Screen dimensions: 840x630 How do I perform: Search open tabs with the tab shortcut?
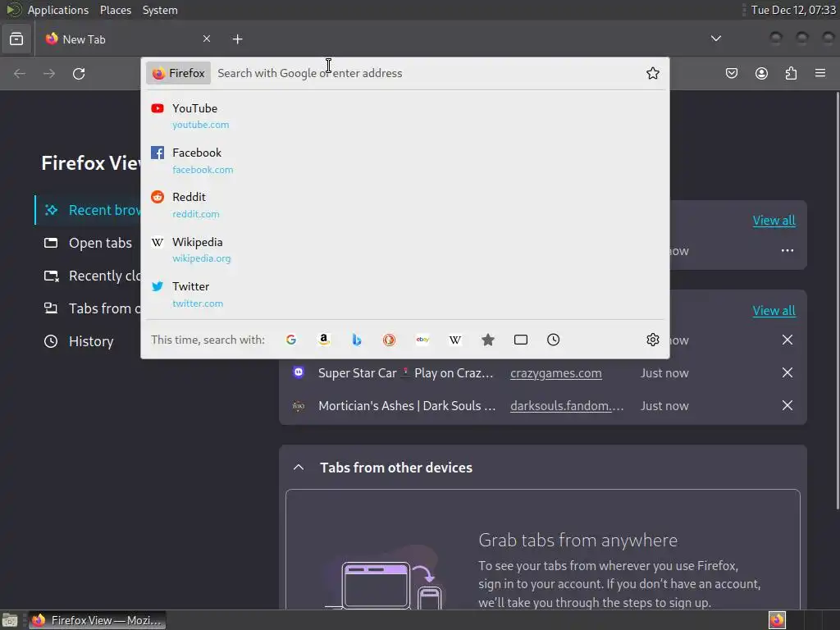point(521,340)
